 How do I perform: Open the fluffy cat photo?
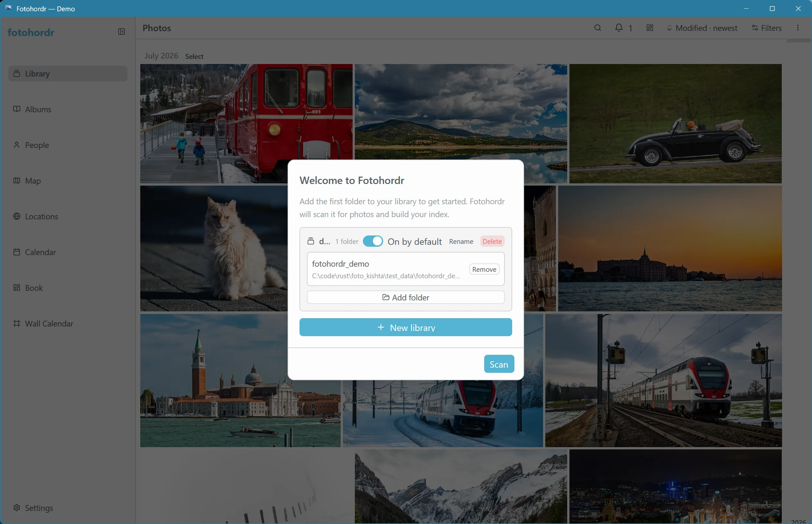click(214, 248)
